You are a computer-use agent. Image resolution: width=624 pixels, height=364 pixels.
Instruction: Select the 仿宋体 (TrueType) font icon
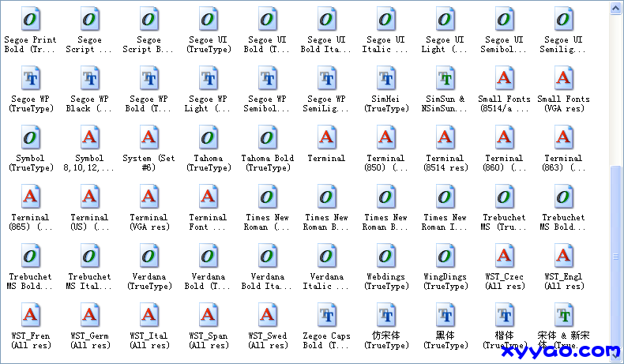(x=386, y=315)
